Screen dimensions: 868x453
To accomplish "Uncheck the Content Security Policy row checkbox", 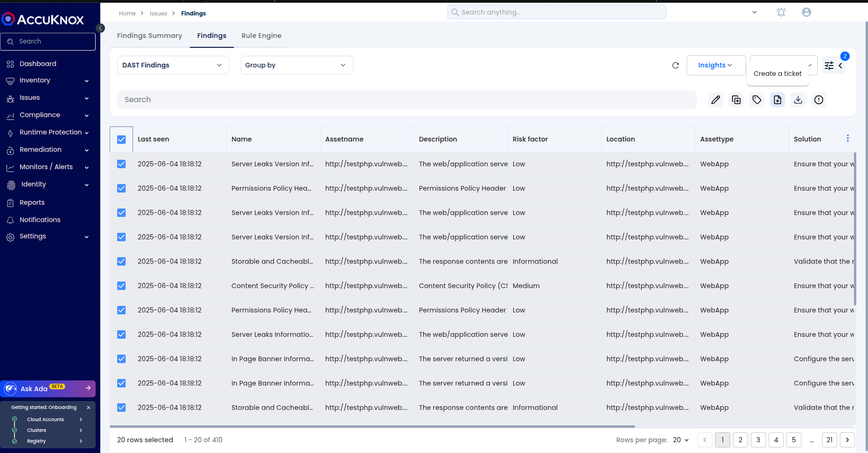I will click(121, 286).
